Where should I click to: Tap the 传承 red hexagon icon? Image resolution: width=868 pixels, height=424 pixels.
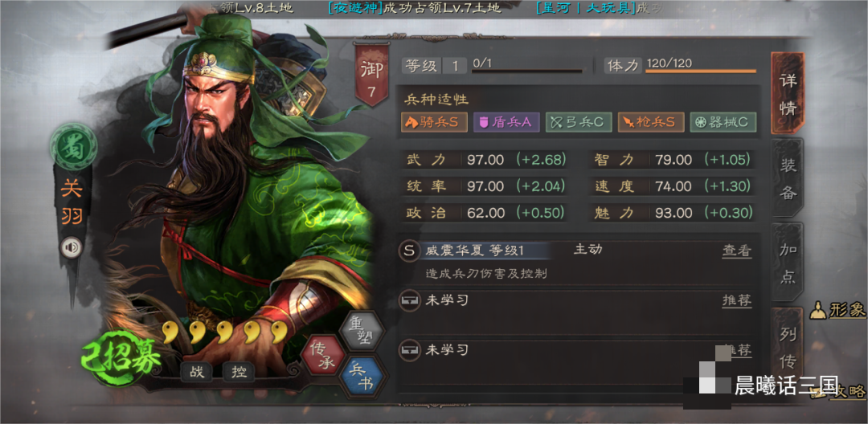click(325, 354)
